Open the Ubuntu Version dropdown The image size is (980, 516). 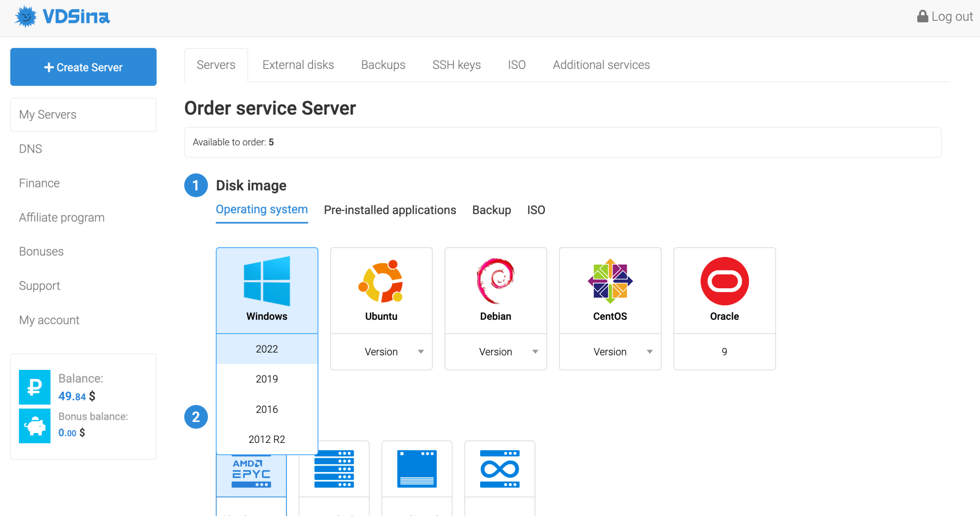381,352
